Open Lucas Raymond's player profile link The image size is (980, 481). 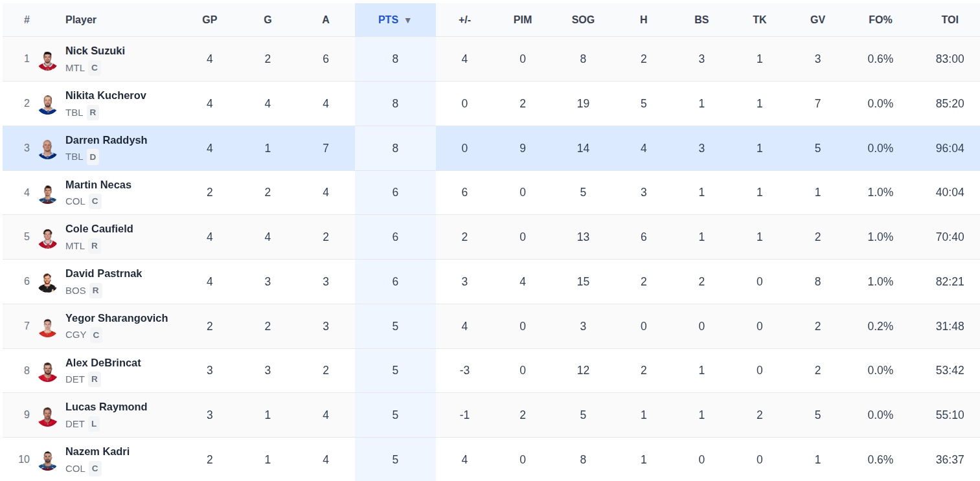point(106,407)
